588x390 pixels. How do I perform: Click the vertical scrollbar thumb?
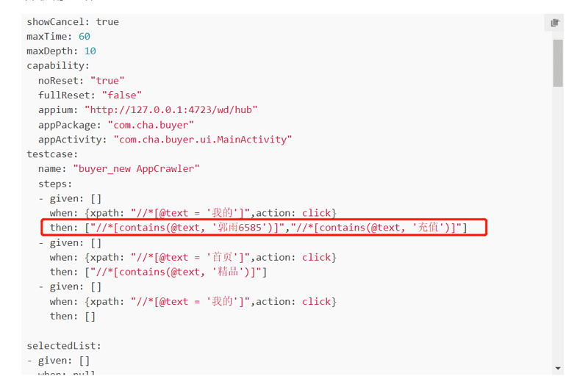558,63
